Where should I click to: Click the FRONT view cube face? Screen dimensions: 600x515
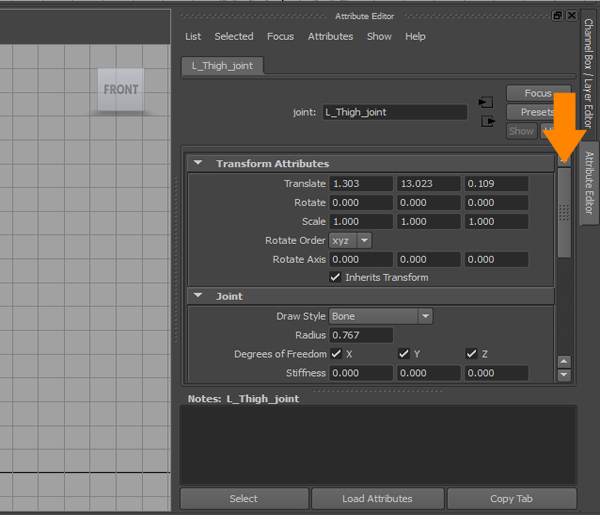pyautogui.click(x=121, y=90)
